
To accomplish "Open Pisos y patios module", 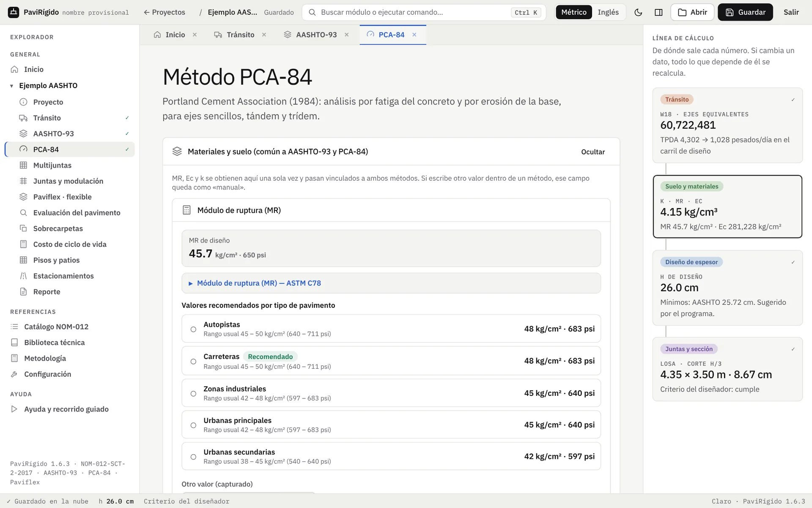I will (70, 260).
